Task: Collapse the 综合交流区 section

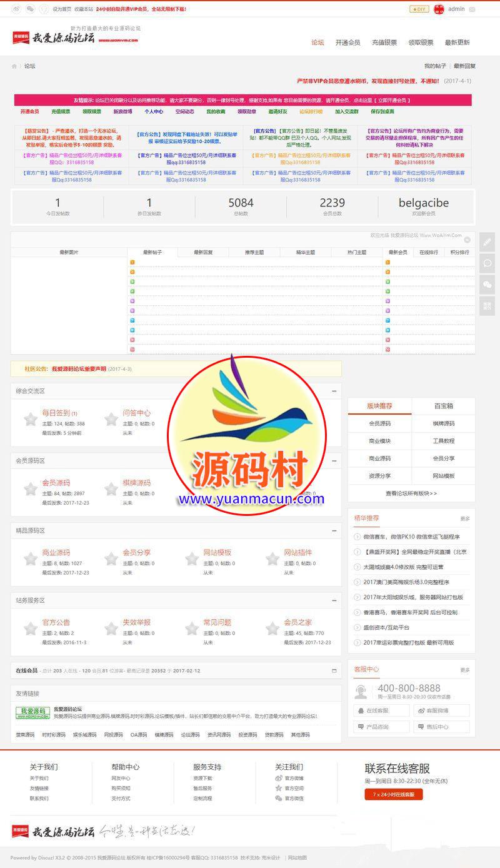Action: point(334,391)
